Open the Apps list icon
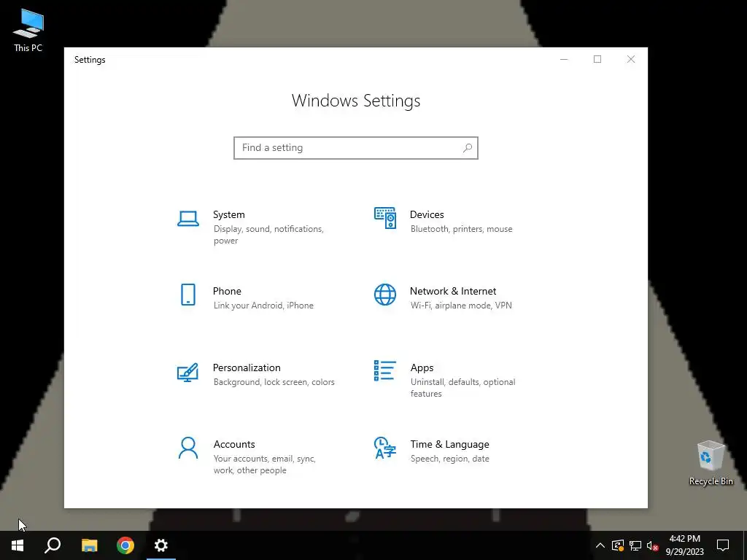 click(385, 370)
